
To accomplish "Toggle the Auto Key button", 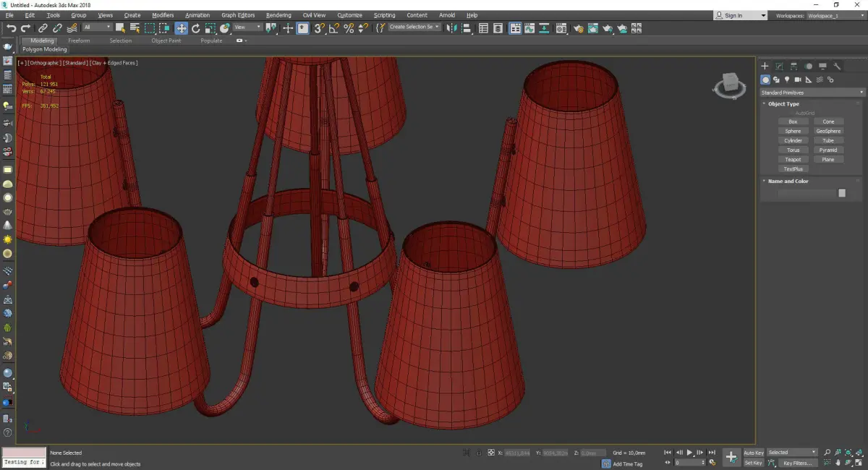I will [753, 453].
